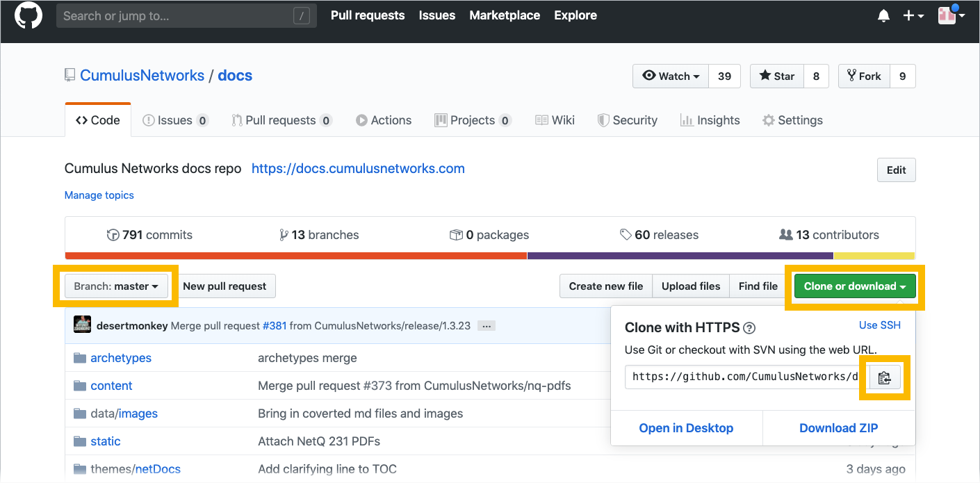Click the help icon beside Clone with HTTPS
Screen dimensions: 980x483
tap(749, 328)
